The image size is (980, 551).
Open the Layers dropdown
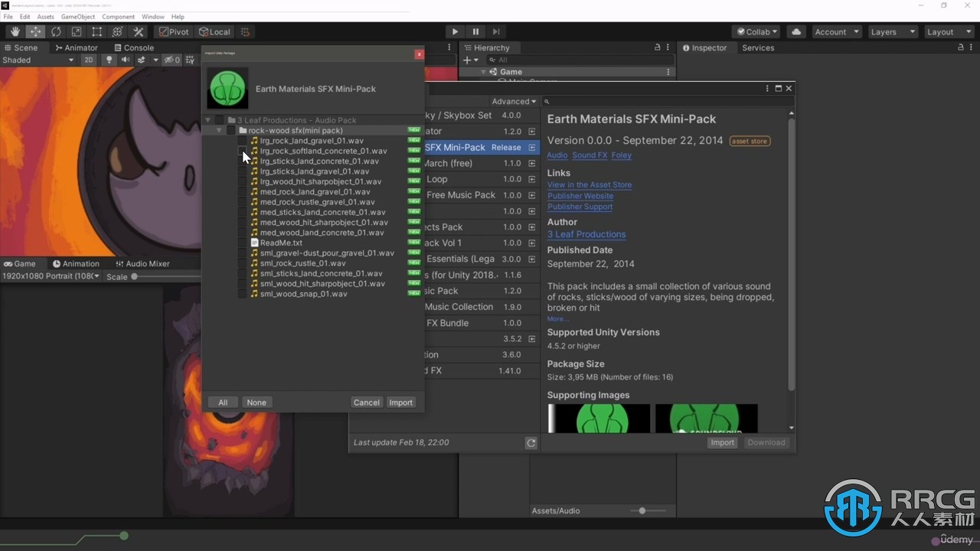pyautogui.click(x=892, y=31)
